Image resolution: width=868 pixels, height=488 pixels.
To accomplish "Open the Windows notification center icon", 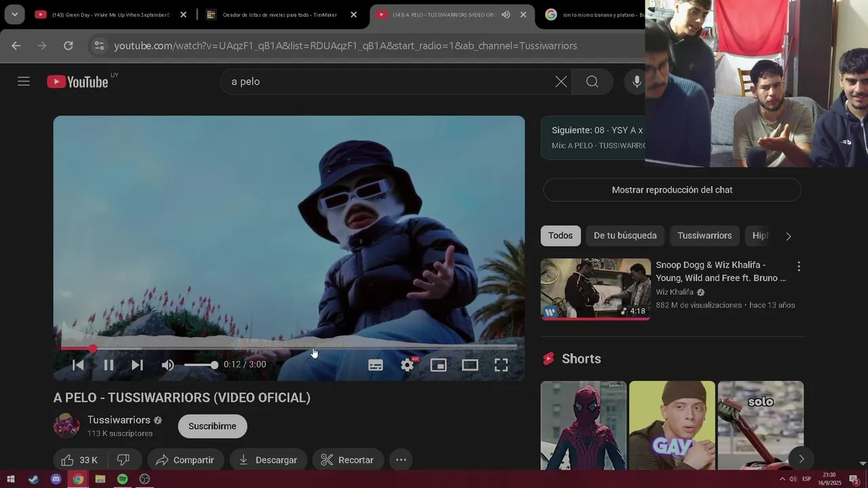I will click(854, 480).
